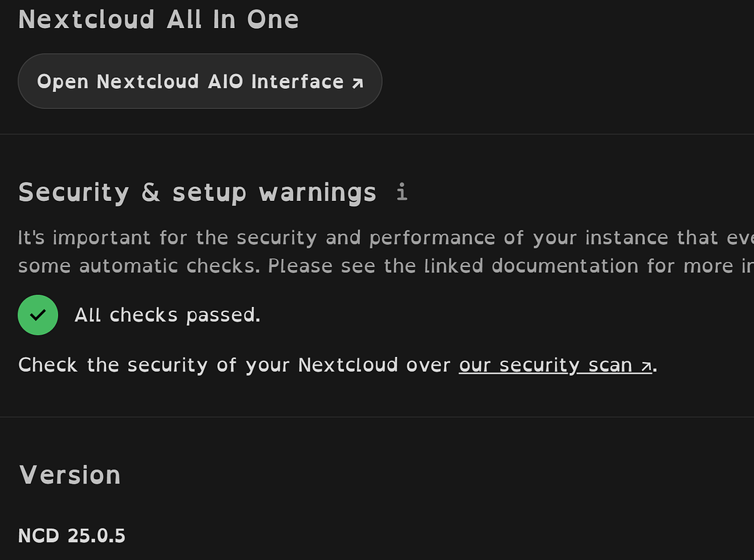Screen dimensions: 754x560
Task: Click the info icon beside Security warnings heading
Action: pos(401,191)
